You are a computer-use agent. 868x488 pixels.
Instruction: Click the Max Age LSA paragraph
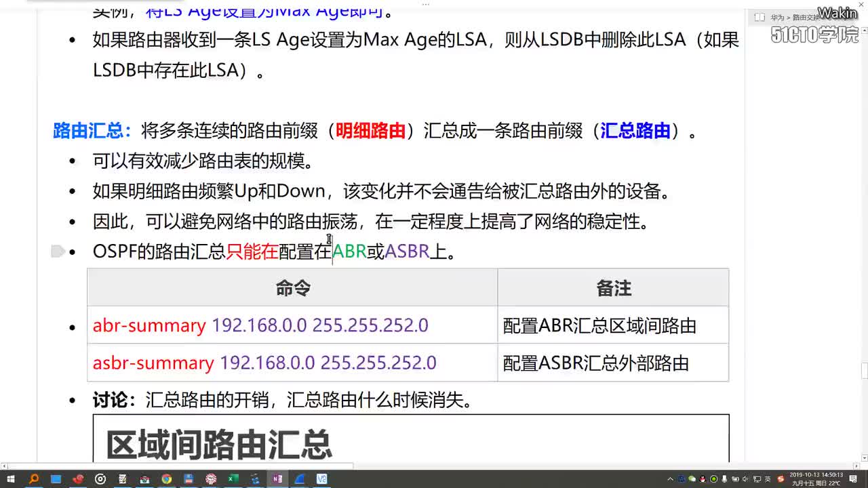pyautogui.click(x=416, y=55)
